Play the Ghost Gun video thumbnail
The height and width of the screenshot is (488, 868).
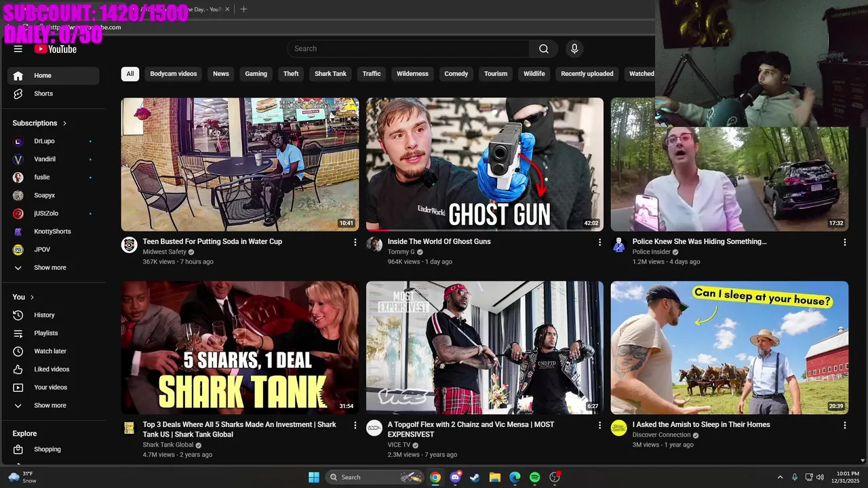[x=485, y=164]
